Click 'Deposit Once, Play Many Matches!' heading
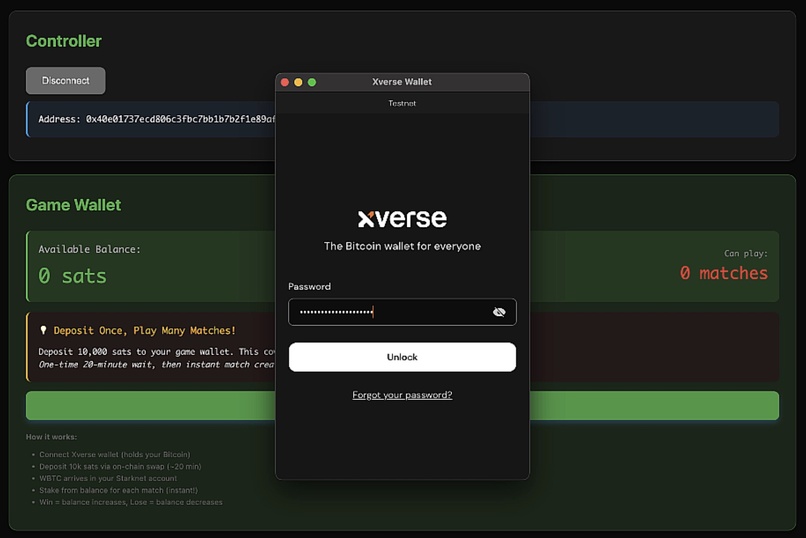The height and width of the screenshot is (538, 806). tap(144, 330)
